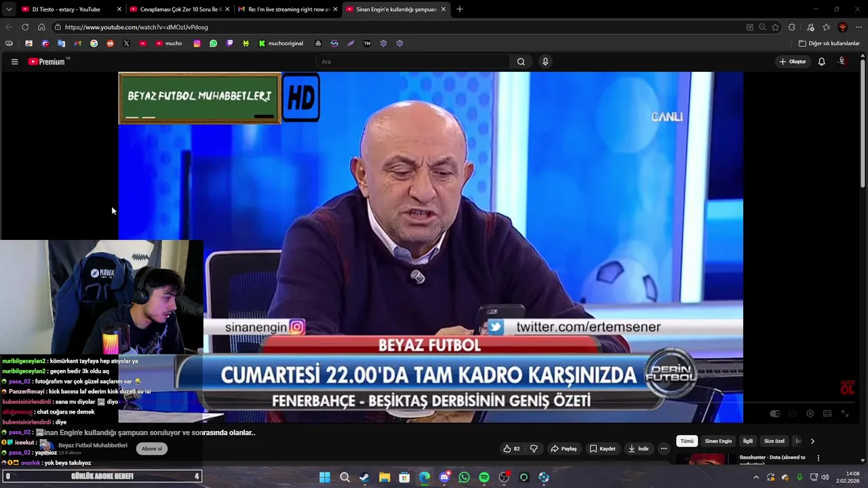Open muchooriginal Kick bookmark link
Screen dimensions: 868x488
pos(281,43)
